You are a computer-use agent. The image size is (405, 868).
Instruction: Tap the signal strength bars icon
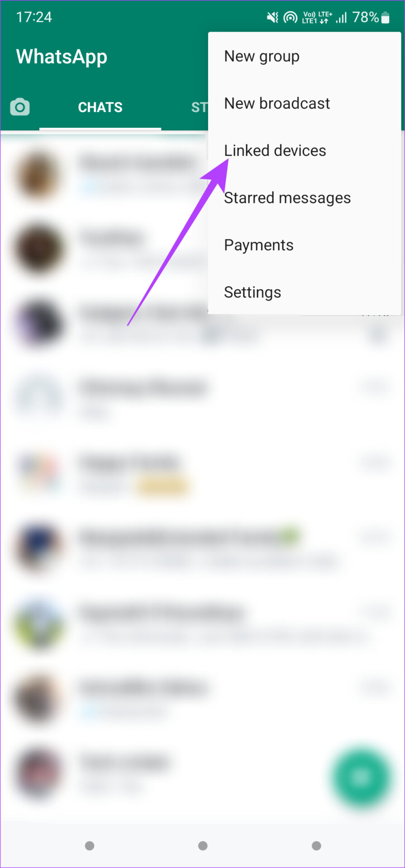point(341,18)
